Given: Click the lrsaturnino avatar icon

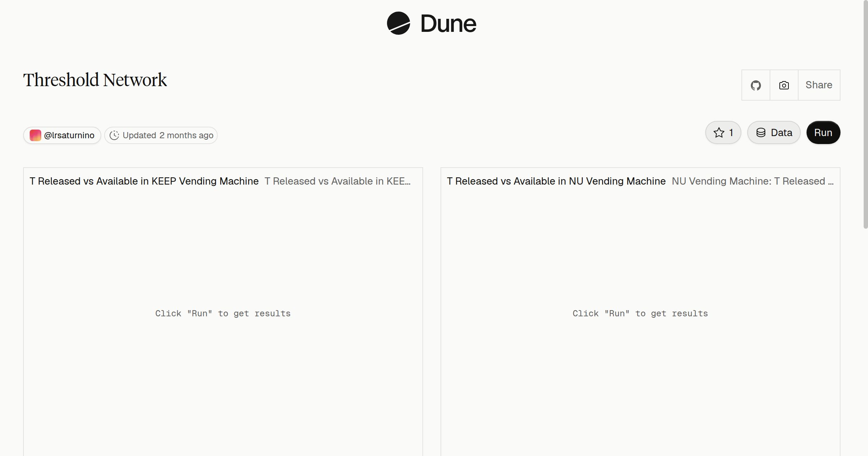Looking at the screenshot, I should coord(35,135).
